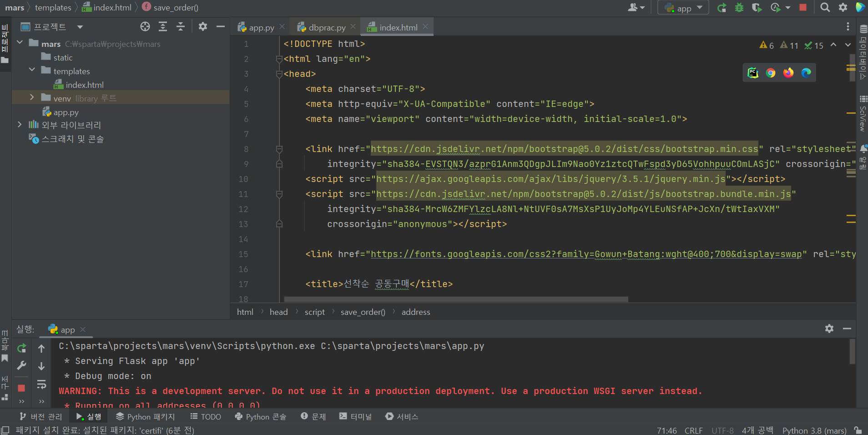Open the TODO tool tab

(206, 416)
